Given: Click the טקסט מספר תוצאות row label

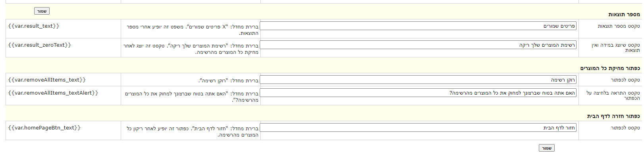Looking at the screenshot, I should click(619, 26).
